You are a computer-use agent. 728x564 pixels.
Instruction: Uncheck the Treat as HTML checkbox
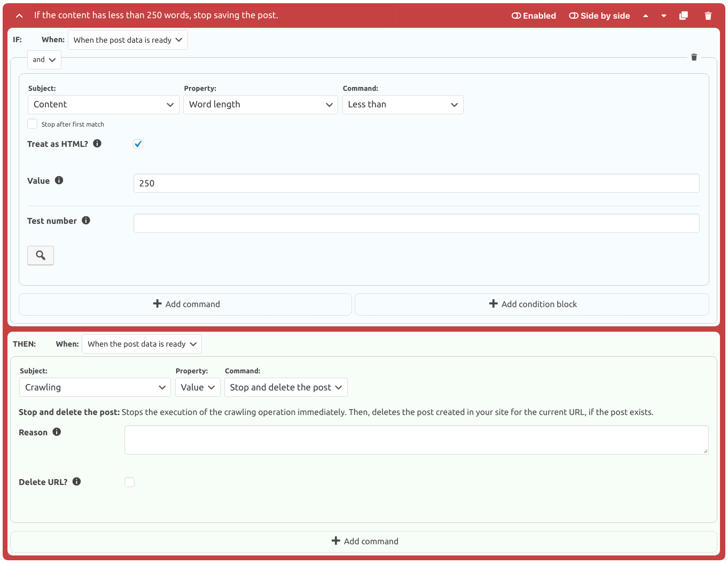click(x=138, y=144)
